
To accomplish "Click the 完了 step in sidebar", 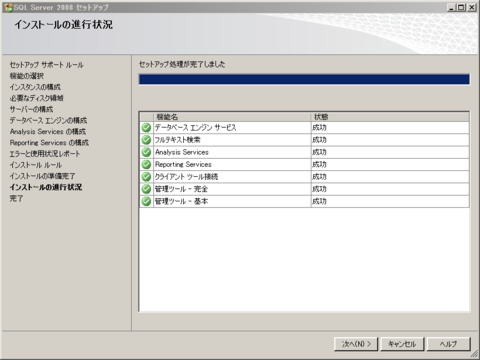I will point(16,198).
